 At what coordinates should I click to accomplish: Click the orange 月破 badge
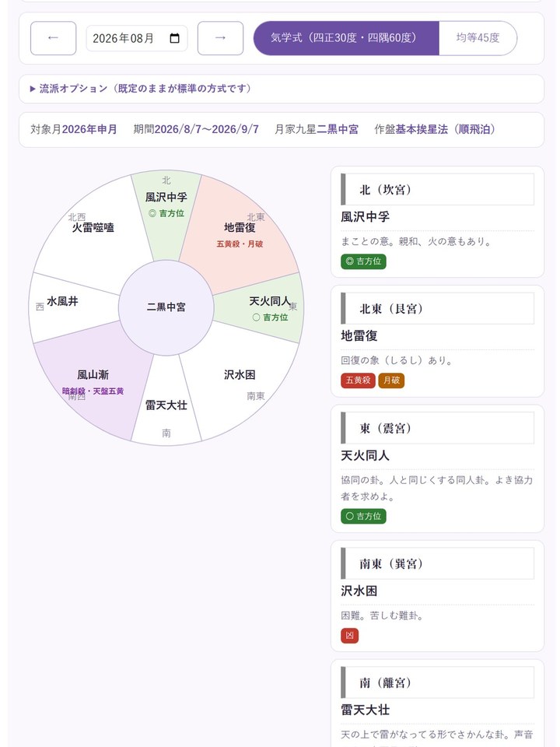pyautogui.click(x=391, y=381)
